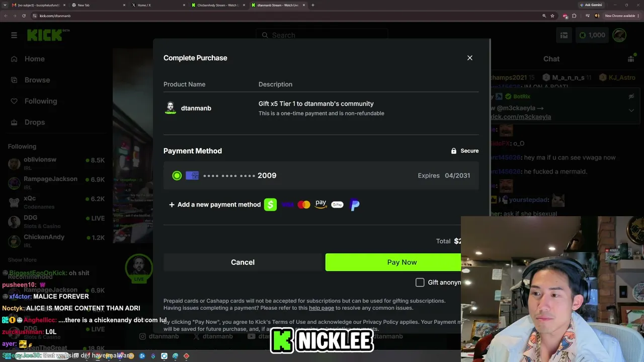Choose Mastercard payment icon
The image size is (644, 362).
tap(304, 205)
